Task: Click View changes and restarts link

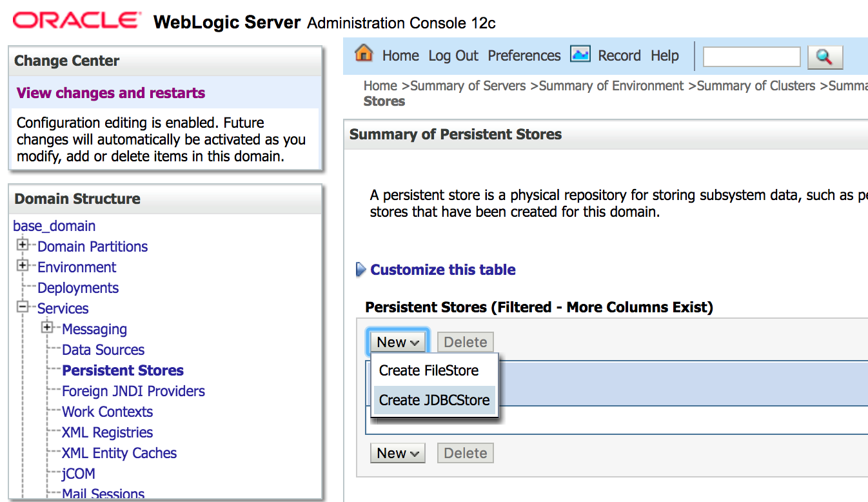Action: (x=111, y=93)
